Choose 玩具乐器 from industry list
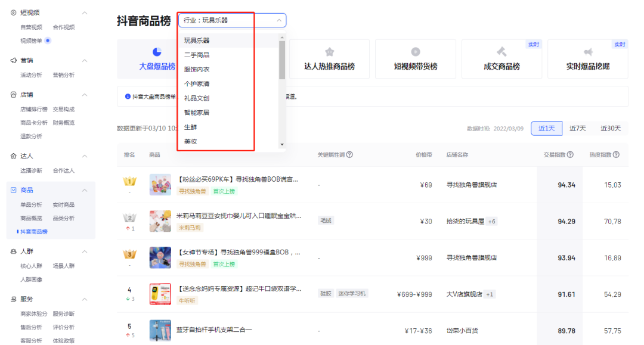This screenshot has width=644, height=345. (228, 40)
